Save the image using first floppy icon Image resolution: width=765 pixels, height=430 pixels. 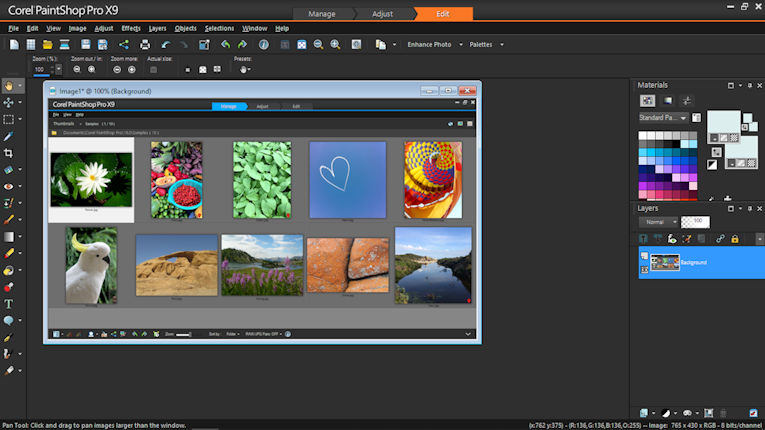(85, 44)
